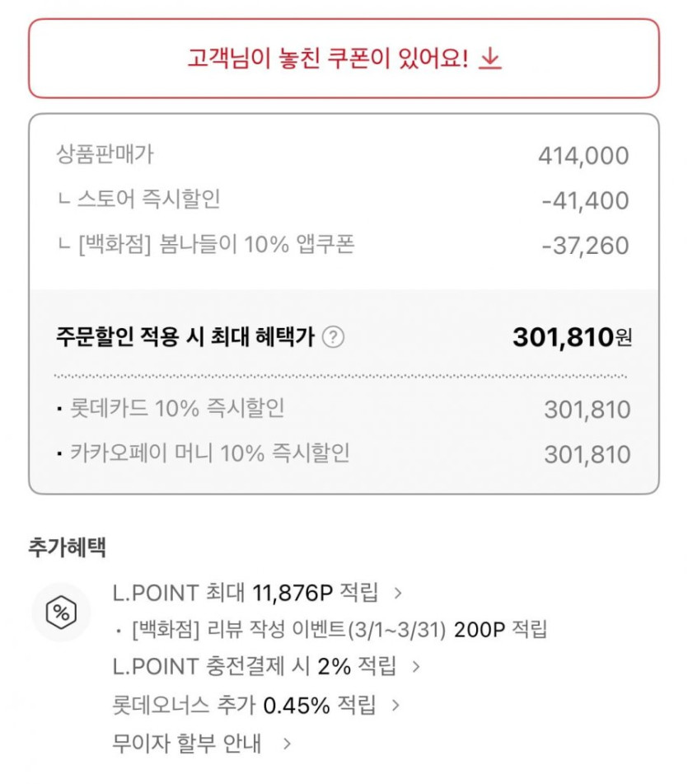
Task: Select 롯데카드 10% 즉시할인 option
Action: click(x=176, y=409)
